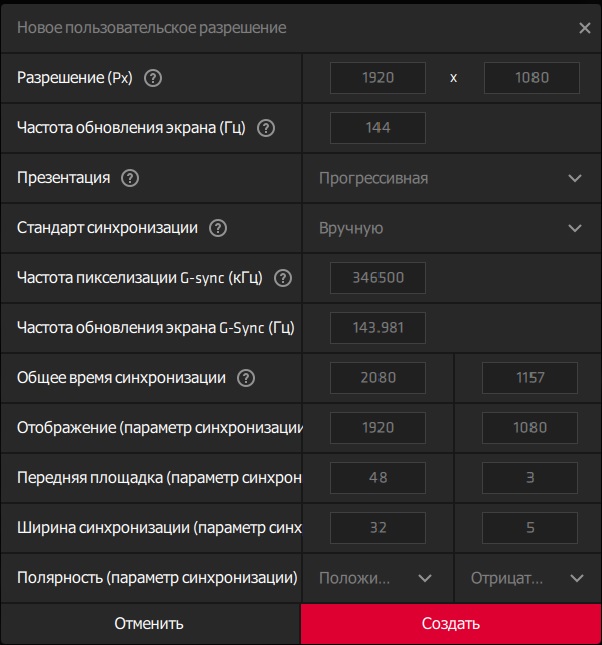The height and width of the screenshot is (645, 602).
Task: Select the resolution width field with 1920
Action: 378,78
